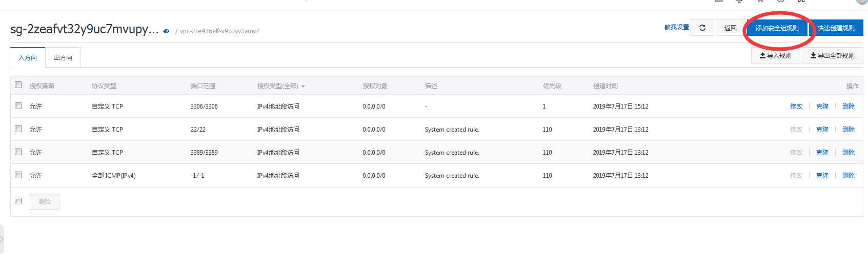The height and width of the screenshot is (254, 868).
Task: Click the 导入规则 upload button
Action: coord(775,55)
